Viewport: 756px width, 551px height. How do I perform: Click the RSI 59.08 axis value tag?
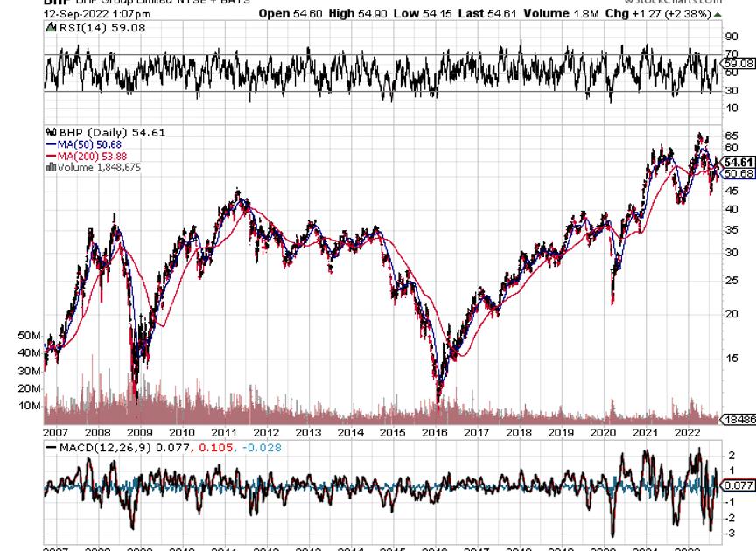(x=738, y=64)
